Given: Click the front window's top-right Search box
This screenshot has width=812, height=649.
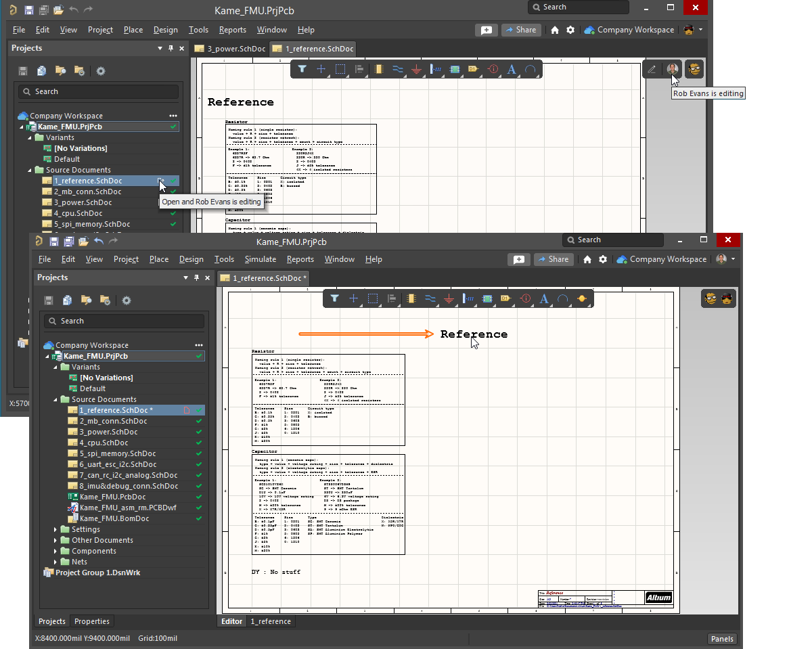Looking at the screenshot, I should pyautogui.click(x=613, y=240).
